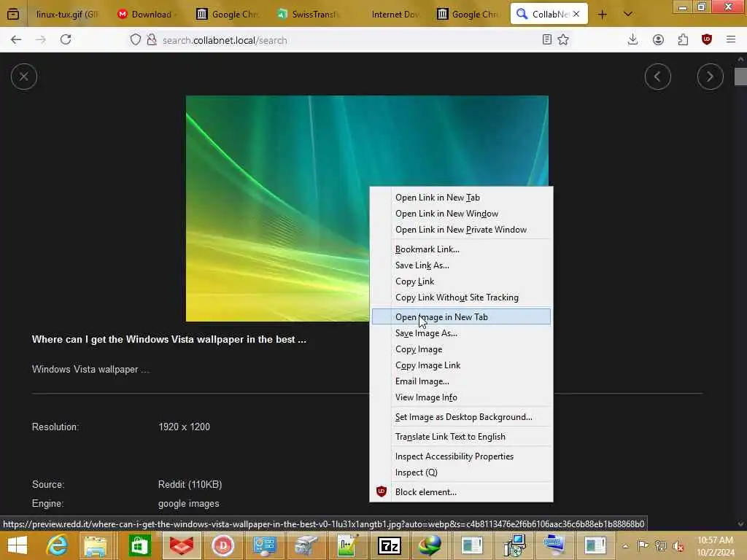
Task: Go to next image with right chevron
Action: coord(710,76)
